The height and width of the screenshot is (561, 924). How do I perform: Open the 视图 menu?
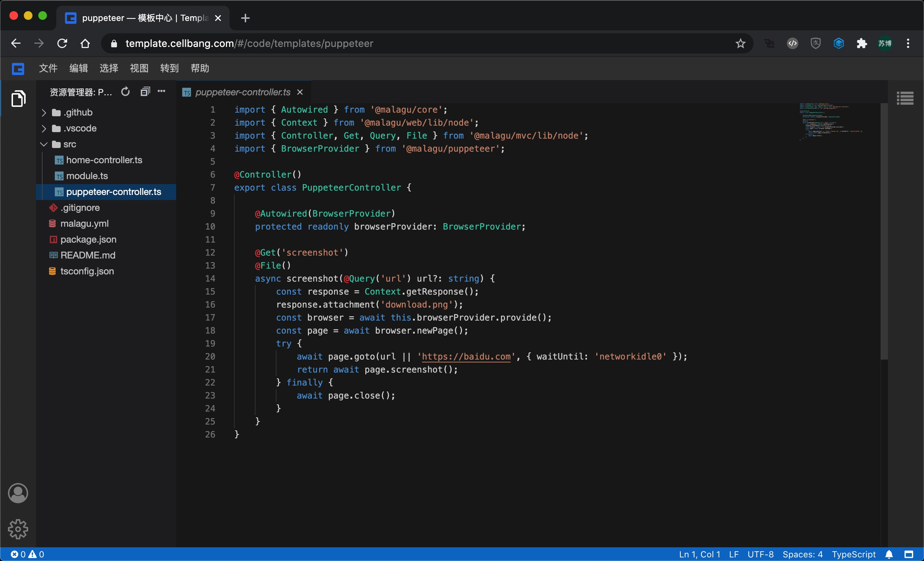pos(139,68)
